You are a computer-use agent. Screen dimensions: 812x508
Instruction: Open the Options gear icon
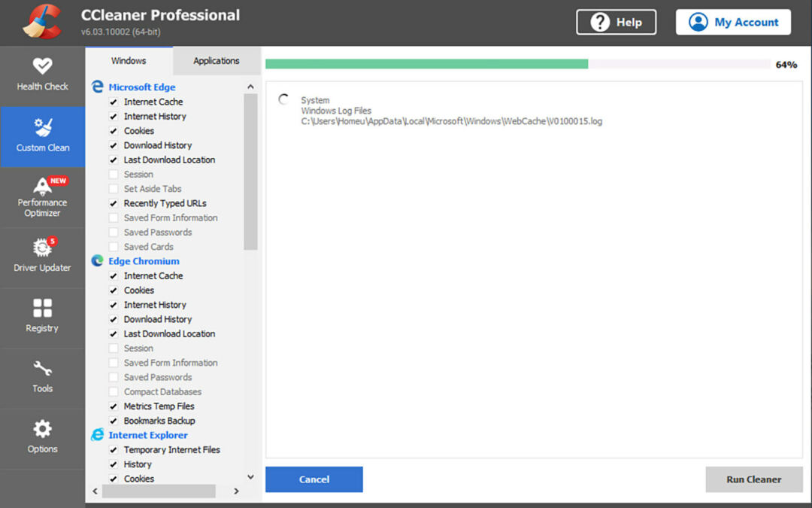tap(42, 429)
